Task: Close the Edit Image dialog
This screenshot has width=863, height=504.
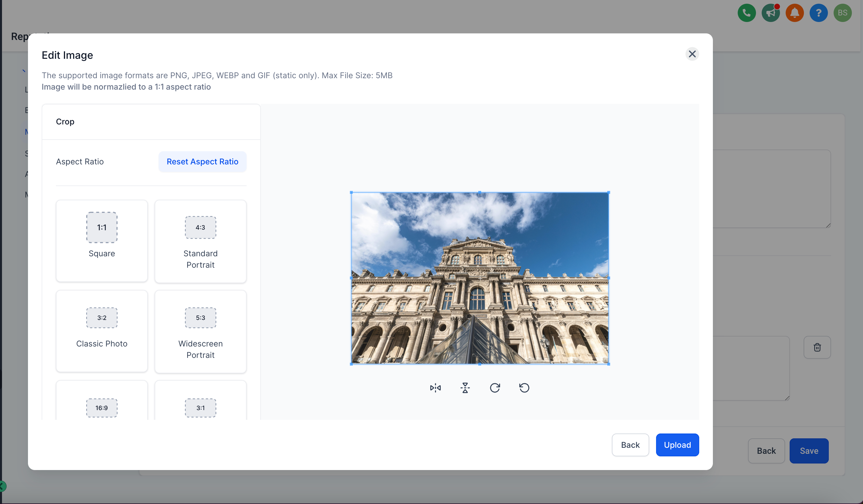Action: point(692,54)
